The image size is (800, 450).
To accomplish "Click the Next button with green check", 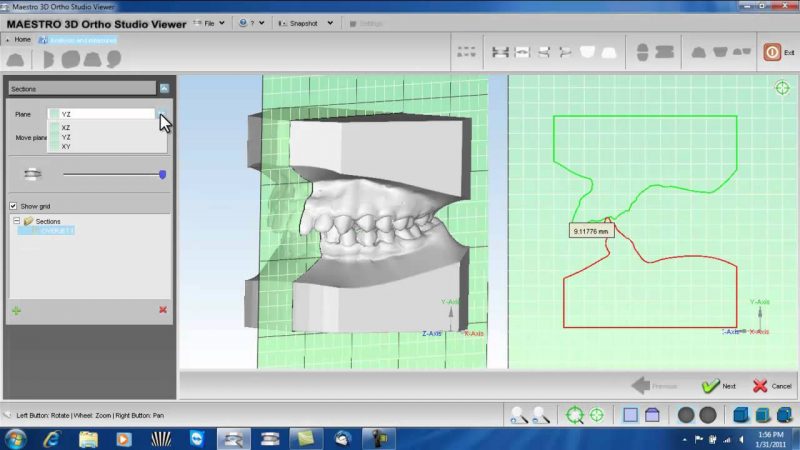I will coord(718,386).
